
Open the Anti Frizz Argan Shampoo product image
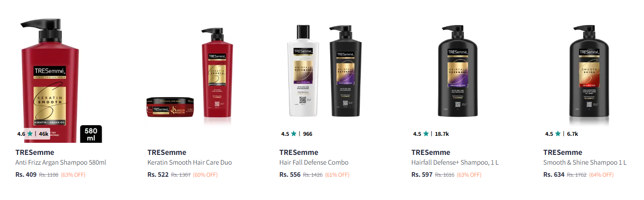59,79
